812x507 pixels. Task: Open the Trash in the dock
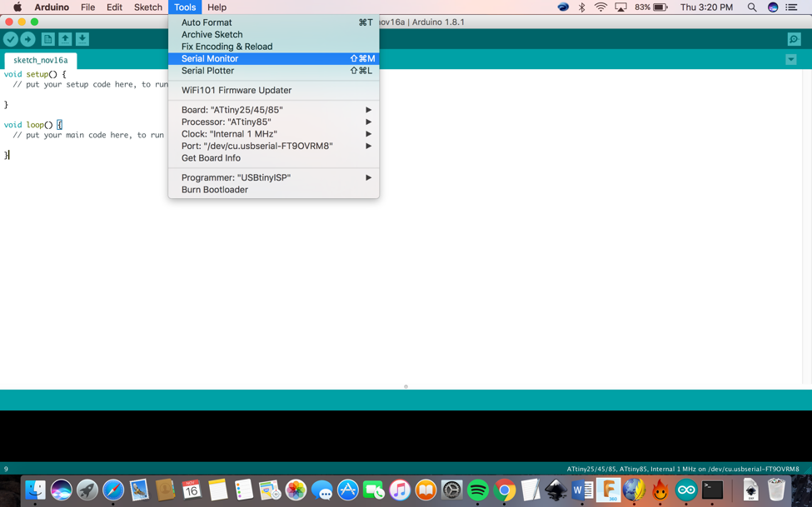point(776,490)
